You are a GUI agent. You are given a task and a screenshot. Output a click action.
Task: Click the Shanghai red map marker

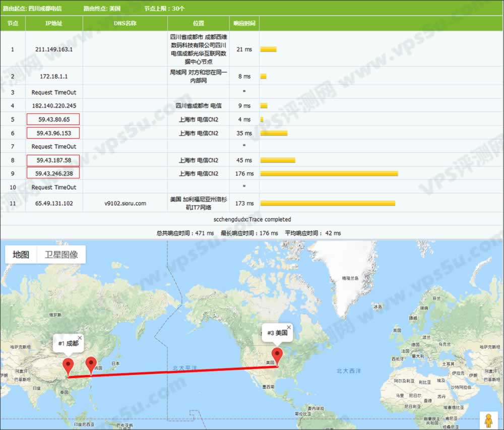91,364
